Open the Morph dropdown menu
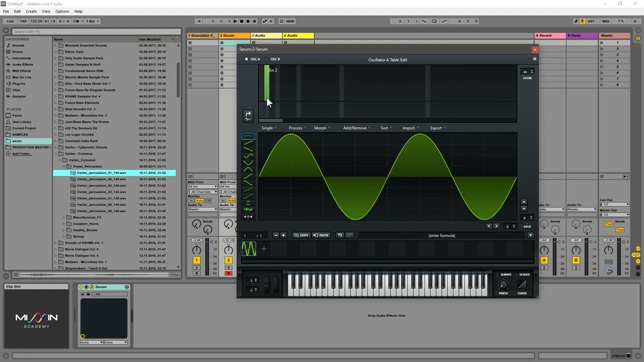644x362 pixels. coord(322,128)
